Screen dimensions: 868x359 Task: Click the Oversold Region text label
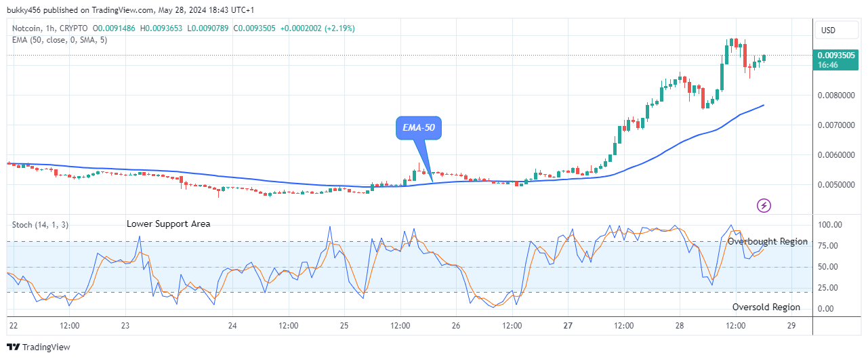coord(766,307)
